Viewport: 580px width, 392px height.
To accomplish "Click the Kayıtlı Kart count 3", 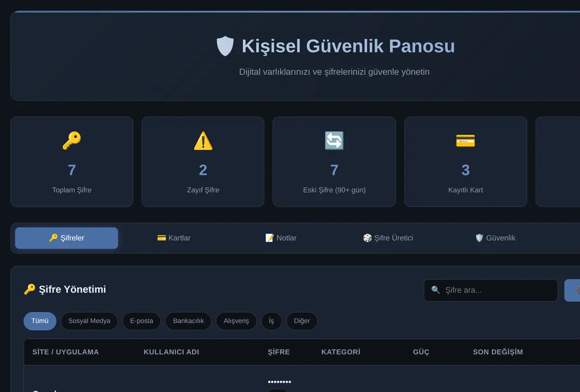I will [465, 170].
